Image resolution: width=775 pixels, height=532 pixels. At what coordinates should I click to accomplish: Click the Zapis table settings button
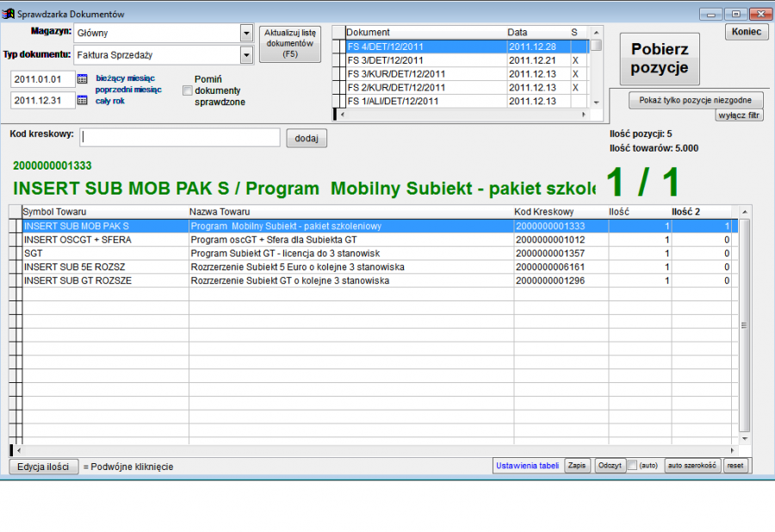point(577,466)
